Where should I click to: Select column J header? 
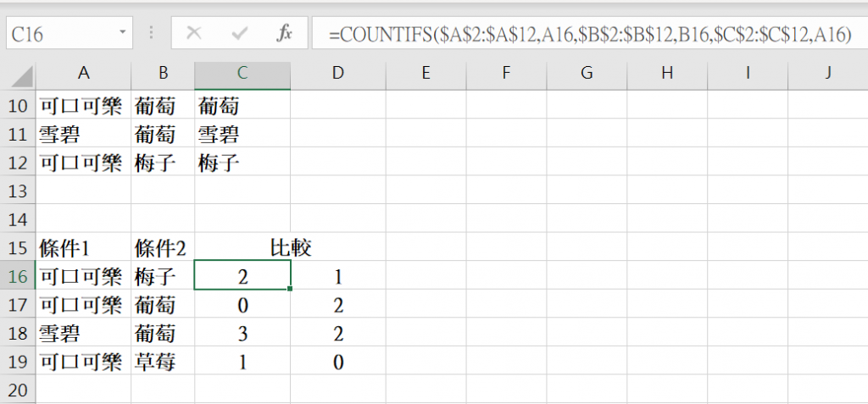(x=827, y=75)
